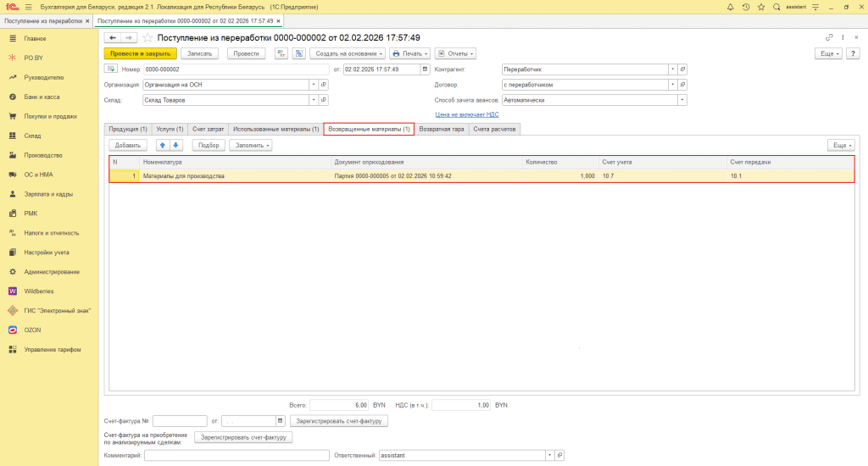
Task: Open the calendar picker for document date
Action: click(x=426, y=69)
